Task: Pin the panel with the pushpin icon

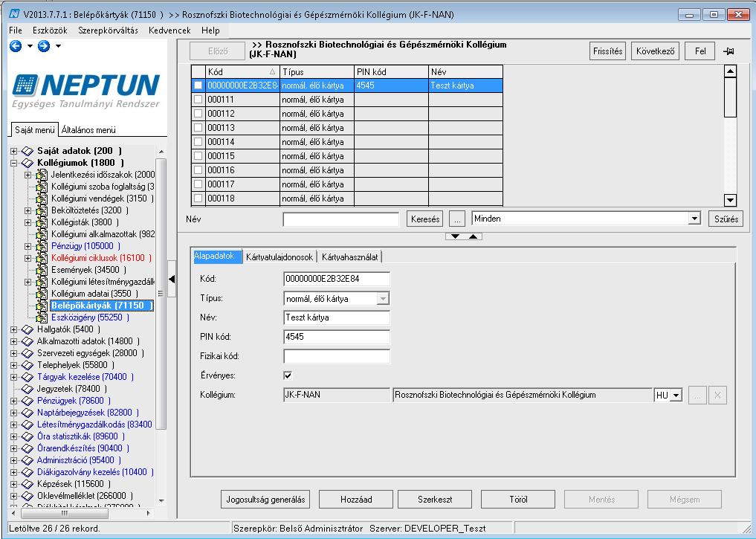Action: 728,51
